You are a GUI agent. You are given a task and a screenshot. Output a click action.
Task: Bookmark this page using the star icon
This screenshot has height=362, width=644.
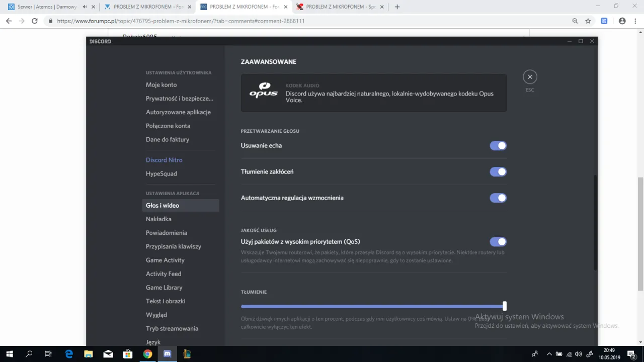point(589,21)
